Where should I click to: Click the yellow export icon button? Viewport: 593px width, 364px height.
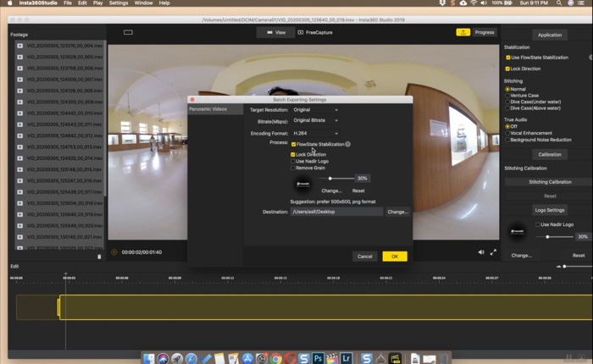(463, 32)
